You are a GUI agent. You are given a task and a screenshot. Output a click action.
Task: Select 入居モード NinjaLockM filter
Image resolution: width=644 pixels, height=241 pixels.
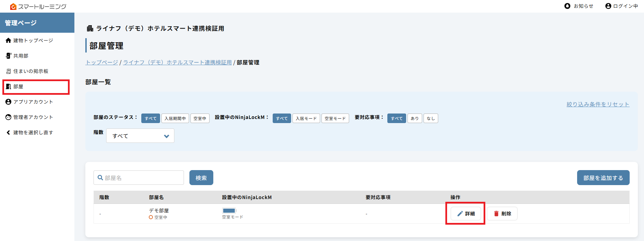click(x=306, y=118)
